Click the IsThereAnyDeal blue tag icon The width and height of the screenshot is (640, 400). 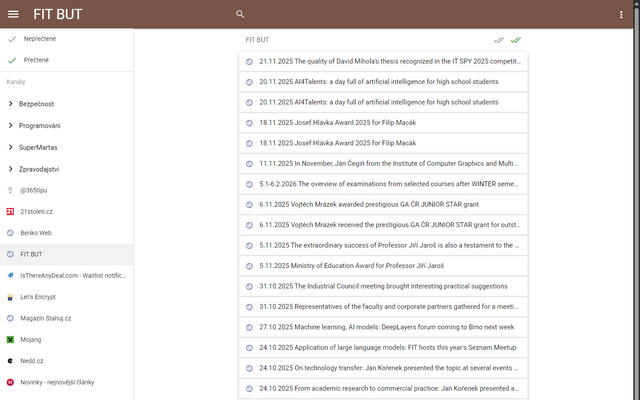tap(10, 276)
